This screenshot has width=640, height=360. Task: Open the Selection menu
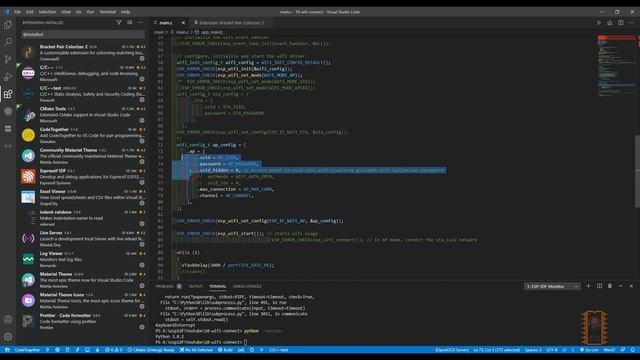47,12
